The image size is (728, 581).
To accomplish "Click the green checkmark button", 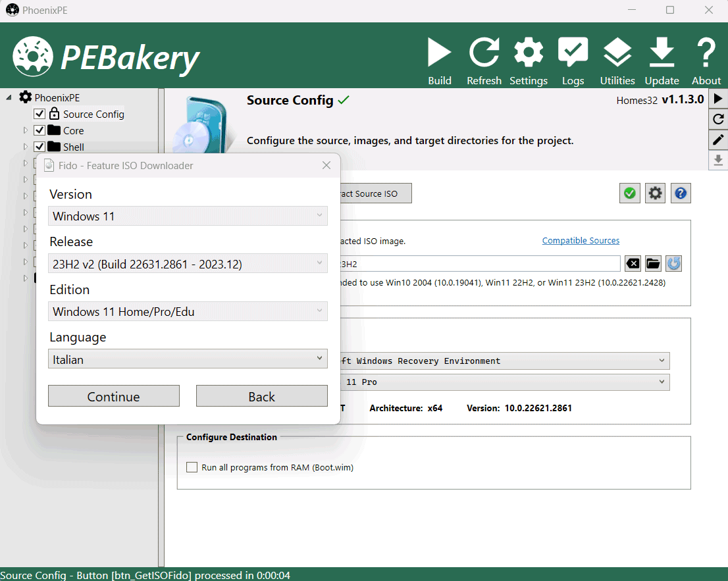I will 629,193.
